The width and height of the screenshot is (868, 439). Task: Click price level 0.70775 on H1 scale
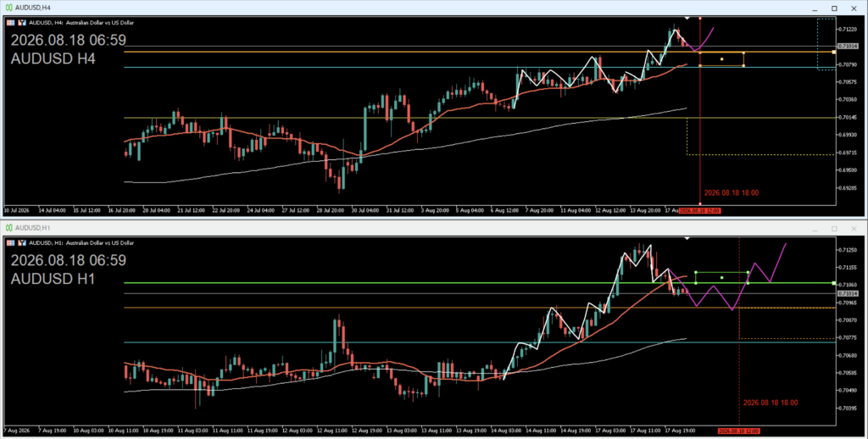coord(849,337)
